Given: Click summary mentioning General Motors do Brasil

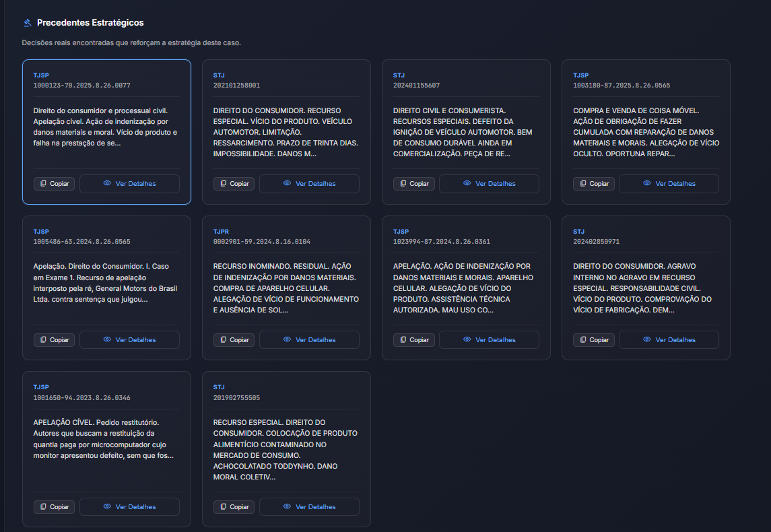Looking at the screenshot, I should 105,283.
